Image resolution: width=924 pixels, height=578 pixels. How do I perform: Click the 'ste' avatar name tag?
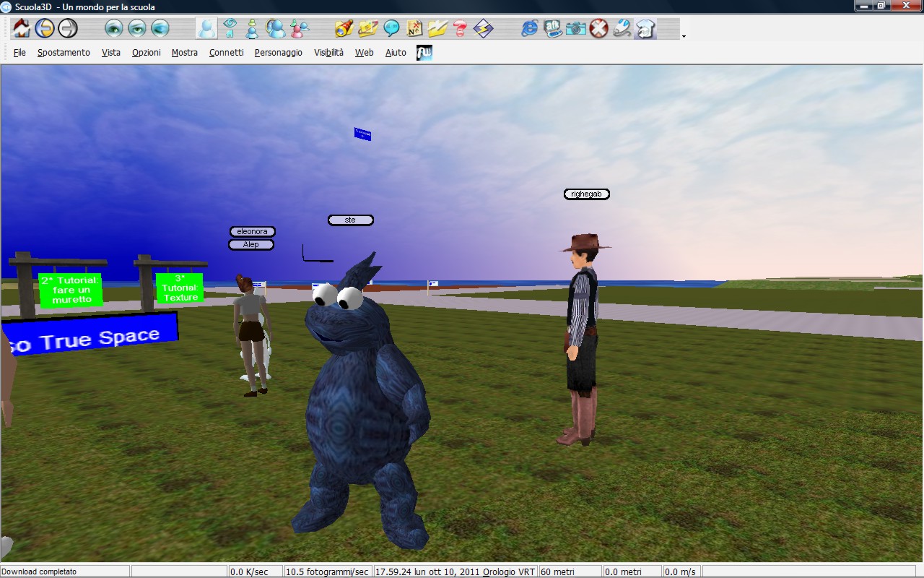(x=351, y=220)
